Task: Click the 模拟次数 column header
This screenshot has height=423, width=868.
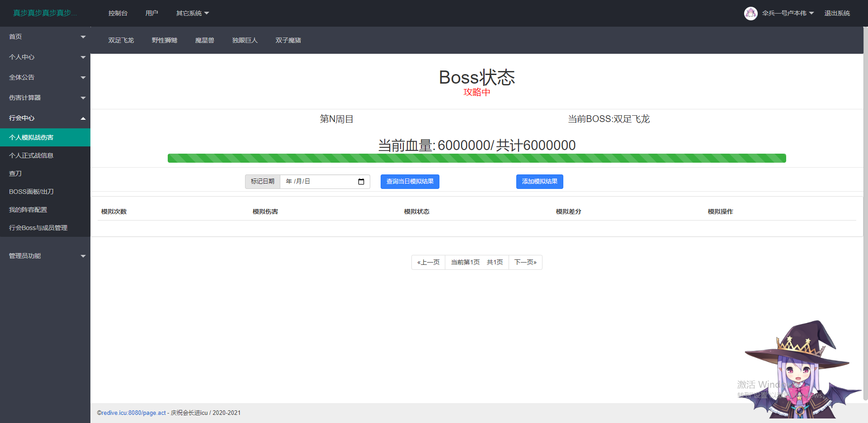Action: point(114,211)
